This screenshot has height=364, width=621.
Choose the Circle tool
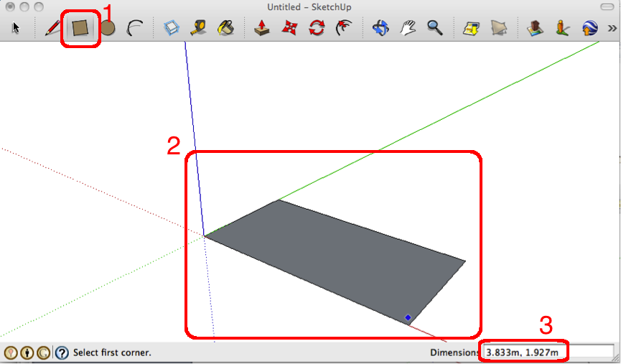point(108,28)
